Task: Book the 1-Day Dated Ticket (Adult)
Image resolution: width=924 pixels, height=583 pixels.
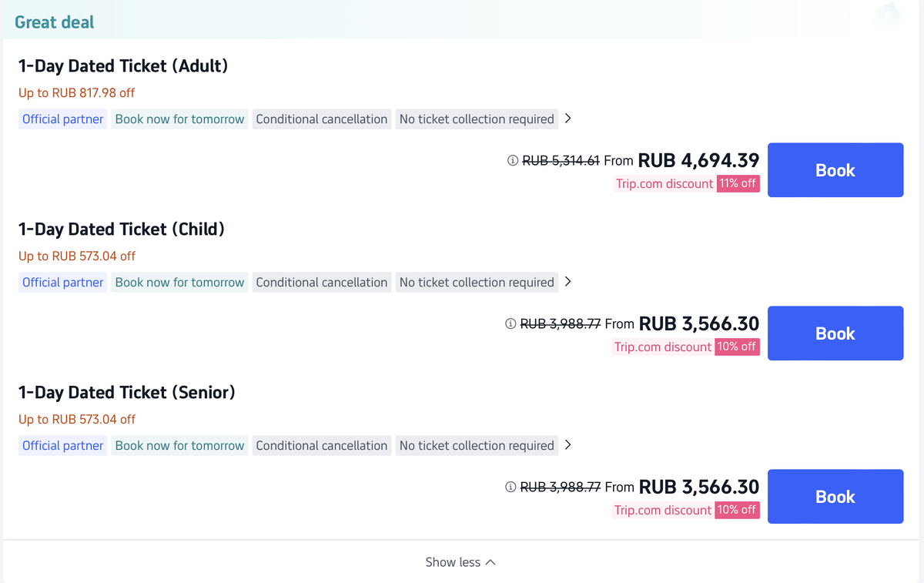Action: [x=835, y=169]
